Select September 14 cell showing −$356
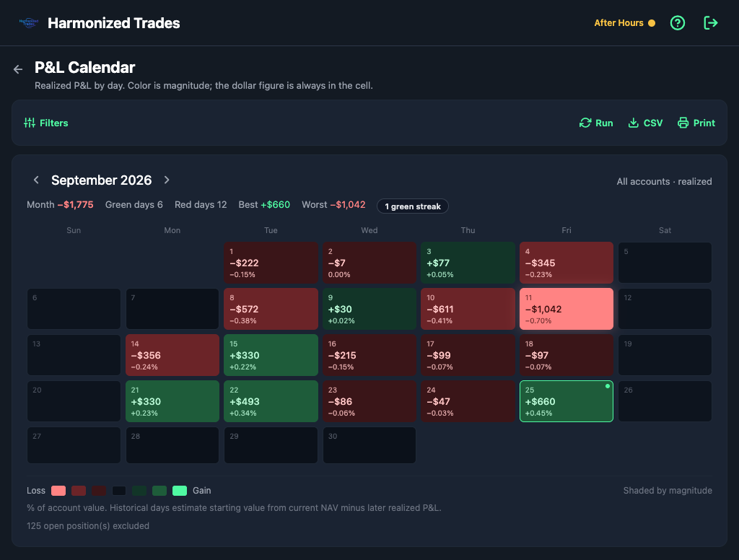 point(172,355)
